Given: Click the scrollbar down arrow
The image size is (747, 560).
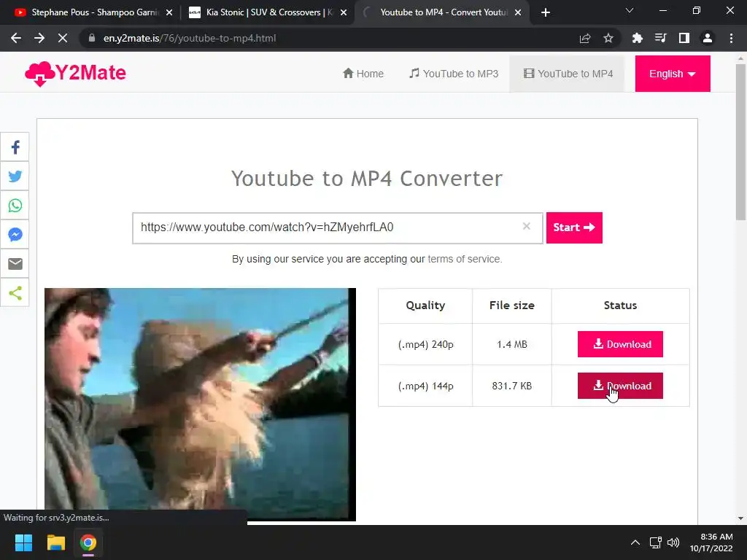Looking at the screenshot, I should [740, 518].
